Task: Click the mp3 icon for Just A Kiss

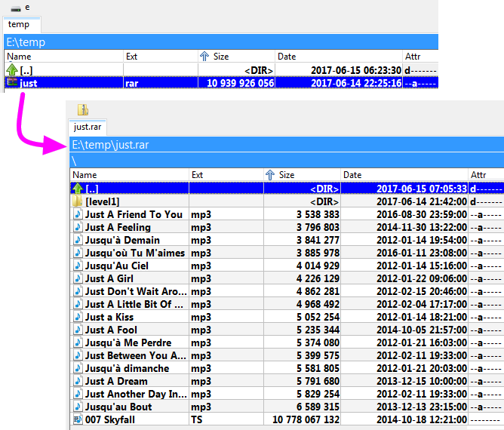Action: (x=77, y=317)
